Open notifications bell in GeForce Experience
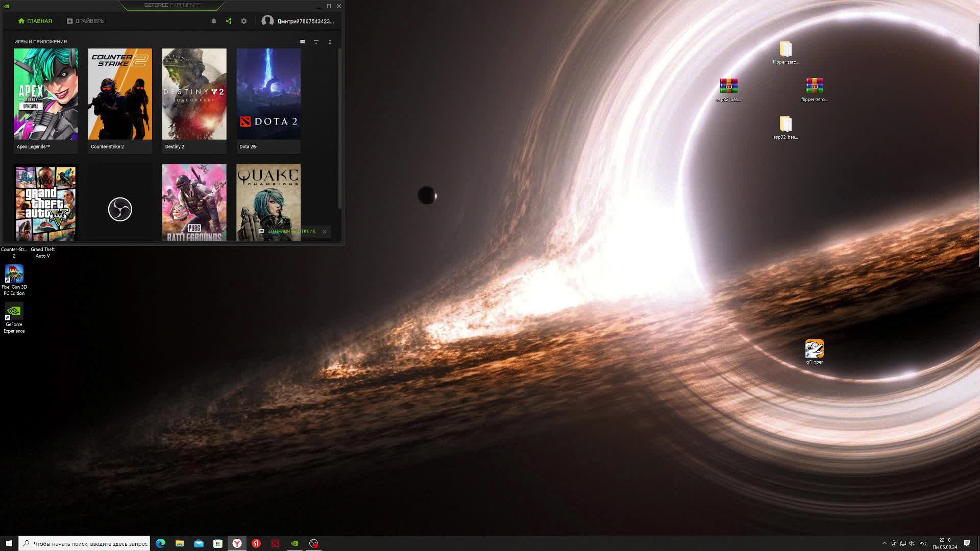The height and width of the screenshot is (551, 980). (214, 21)
